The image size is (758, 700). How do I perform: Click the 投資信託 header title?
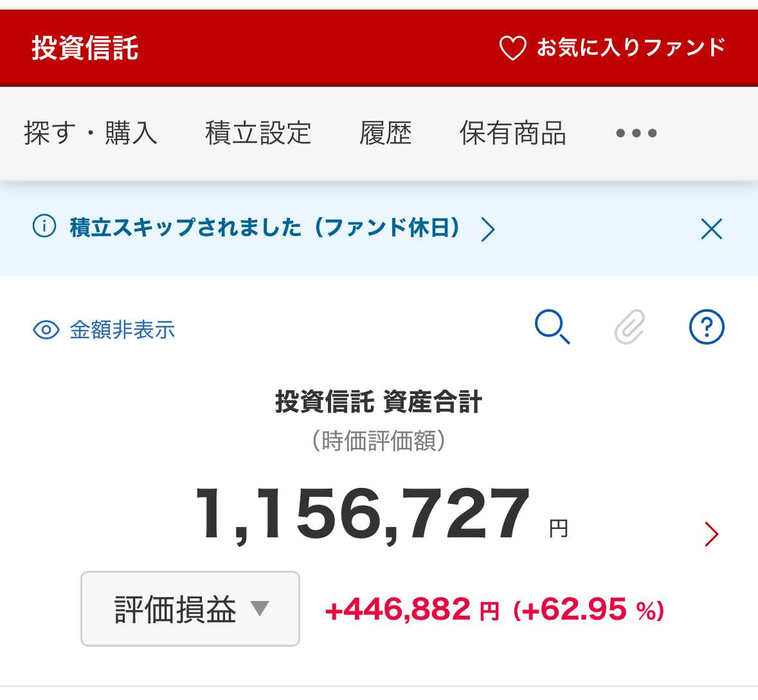85,48
